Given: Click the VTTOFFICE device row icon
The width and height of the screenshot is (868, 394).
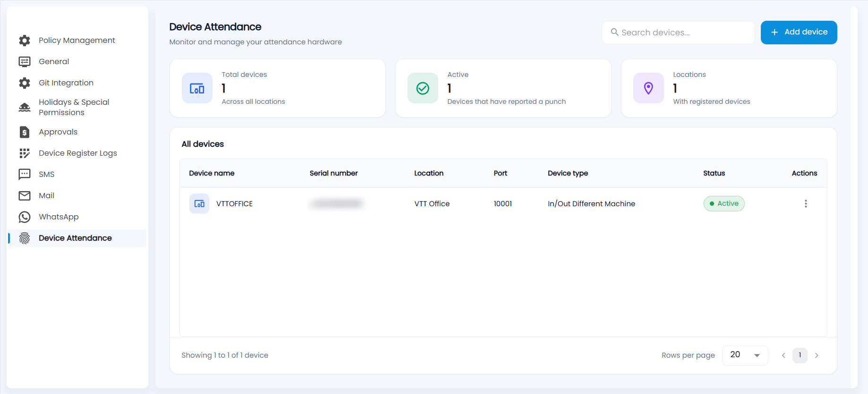Looking at the screenshot, I should coord(199,204).
